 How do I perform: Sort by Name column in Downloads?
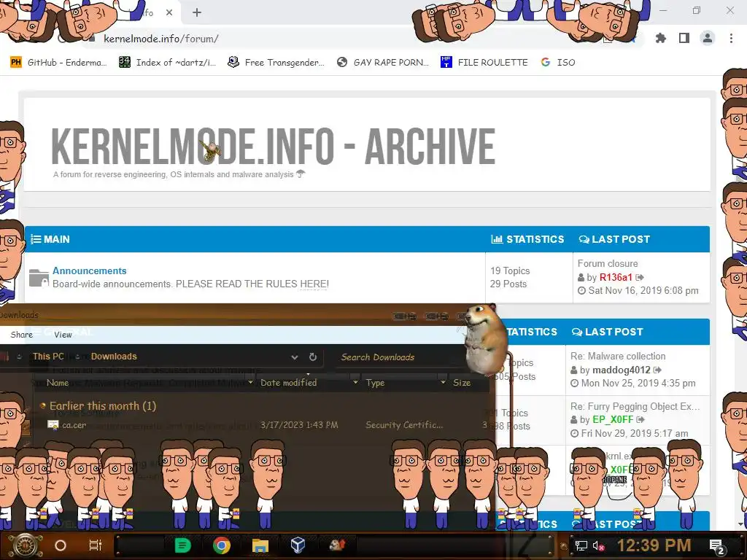58,383
